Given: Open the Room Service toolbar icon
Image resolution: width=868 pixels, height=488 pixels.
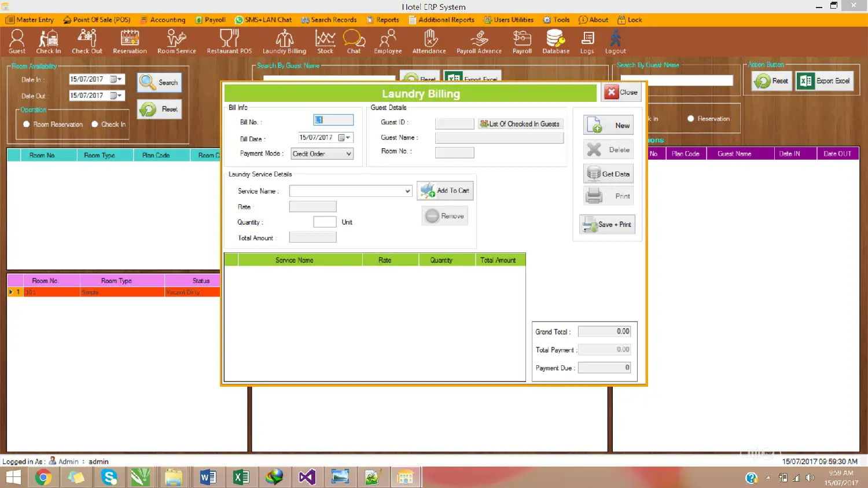Looking at the screenshot, I should [x=176, y=41].
